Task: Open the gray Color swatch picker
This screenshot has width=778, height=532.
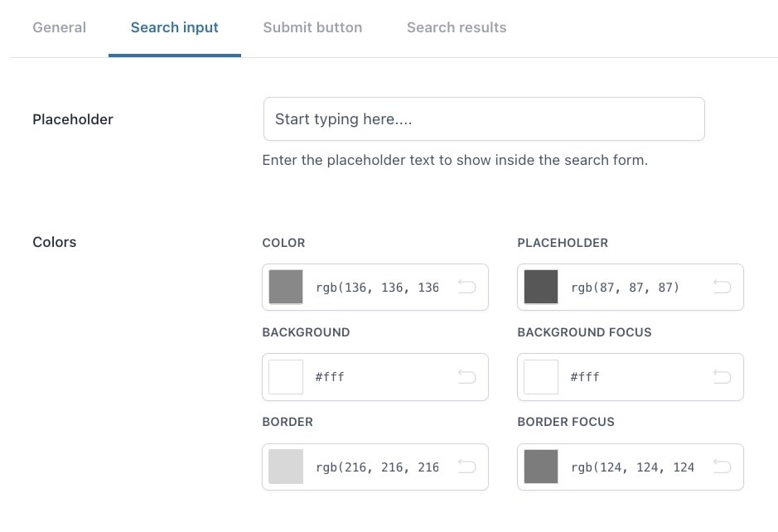Action: point(286,287)
